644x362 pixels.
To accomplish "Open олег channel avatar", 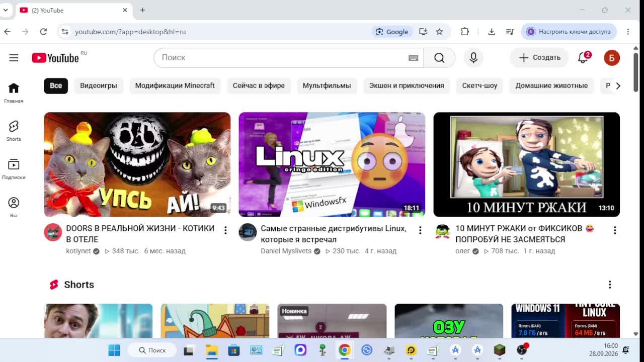I will tap(442, 232).
